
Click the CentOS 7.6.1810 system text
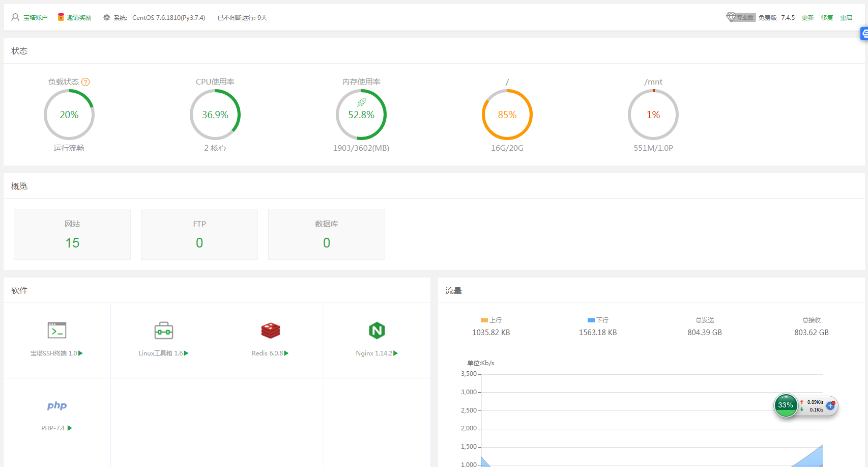click(169, 17)
